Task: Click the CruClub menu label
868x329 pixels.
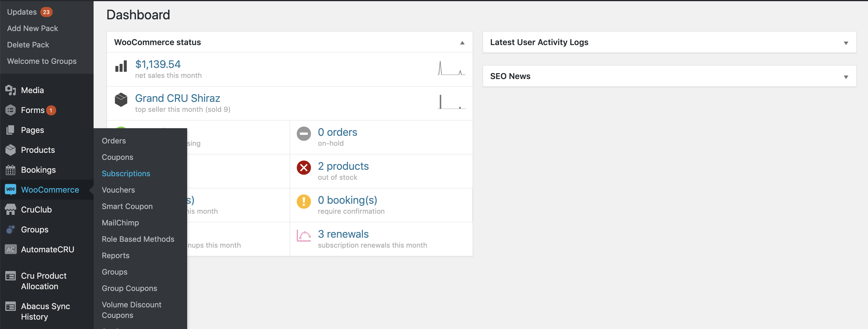Action: pos(36,209)
